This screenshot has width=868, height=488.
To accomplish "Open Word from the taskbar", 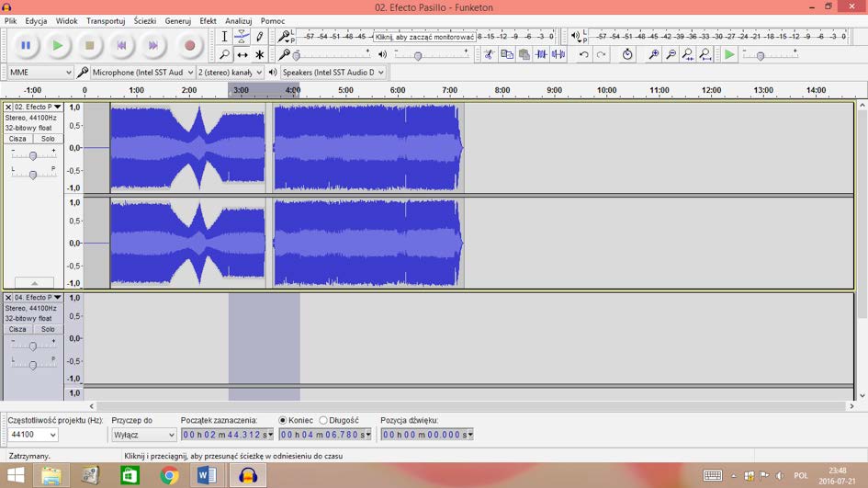I will point(207,475).
